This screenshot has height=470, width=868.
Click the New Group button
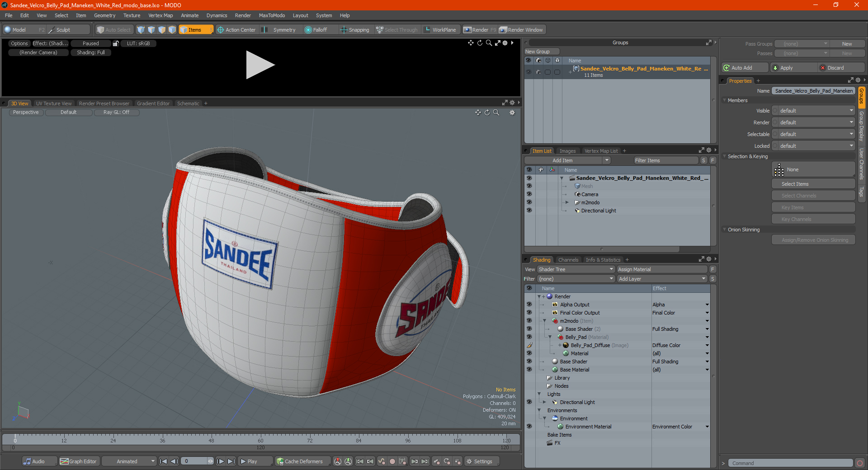pos(542,52)
